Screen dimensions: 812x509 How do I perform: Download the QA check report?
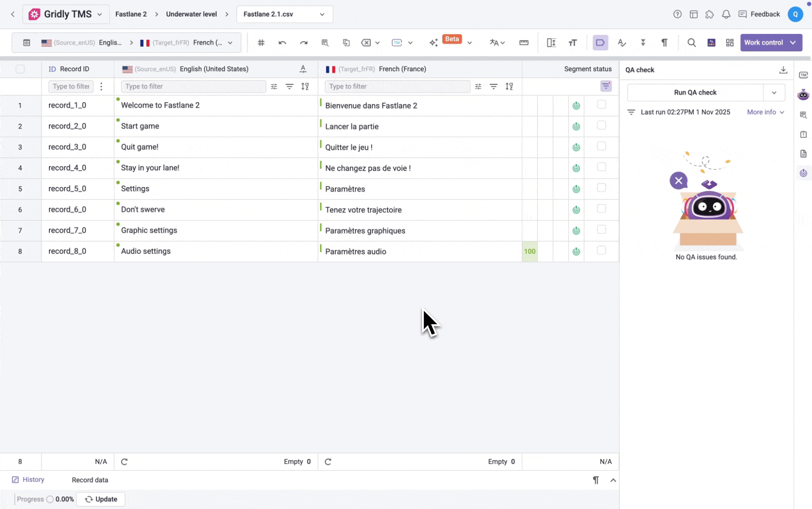pos(783,70)
